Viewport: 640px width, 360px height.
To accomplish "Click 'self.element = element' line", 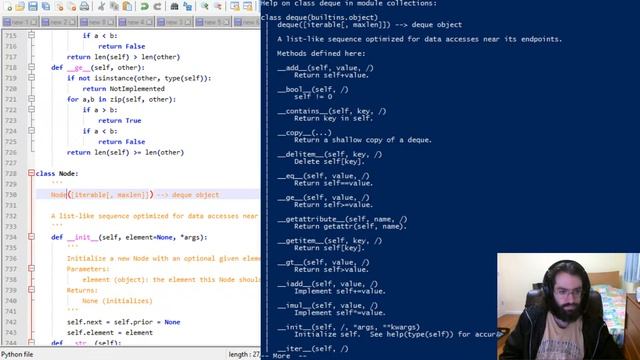I will click(110, 333).
